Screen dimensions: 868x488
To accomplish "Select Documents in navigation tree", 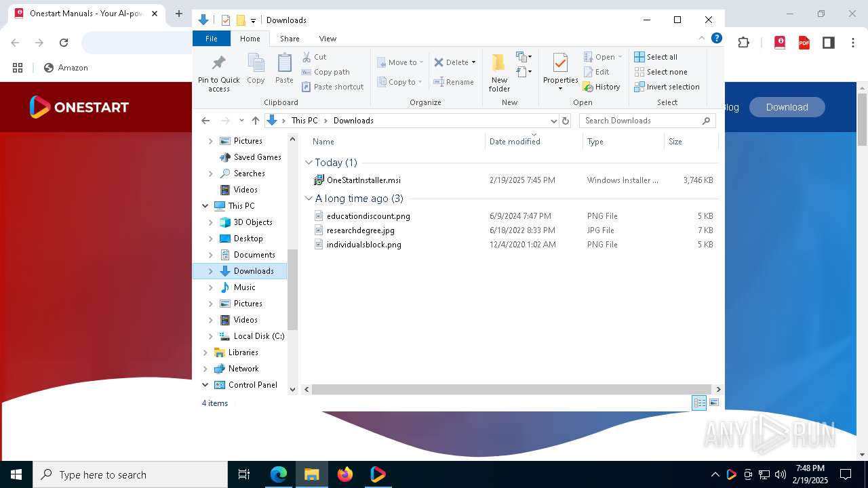I will tap(254, 255).
